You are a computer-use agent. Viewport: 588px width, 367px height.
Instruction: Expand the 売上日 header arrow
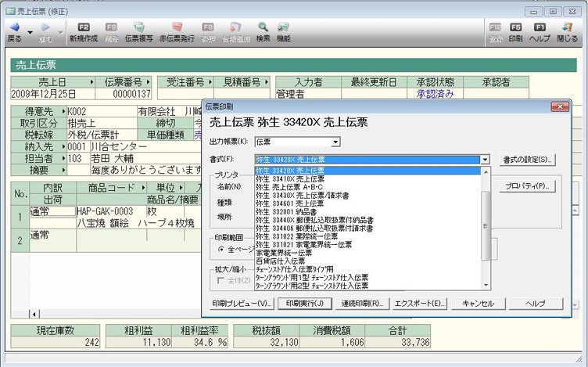[91, 82]
